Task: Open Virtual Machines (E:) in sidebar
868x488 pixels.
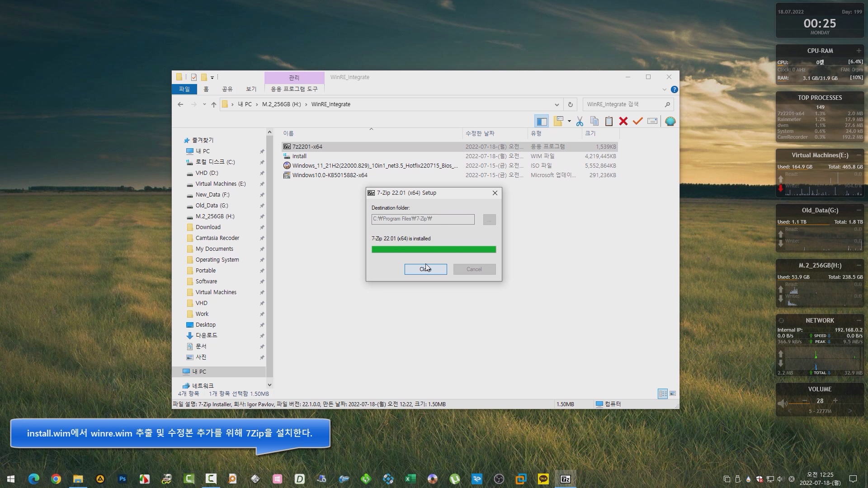Action: (x=220, y=184)
